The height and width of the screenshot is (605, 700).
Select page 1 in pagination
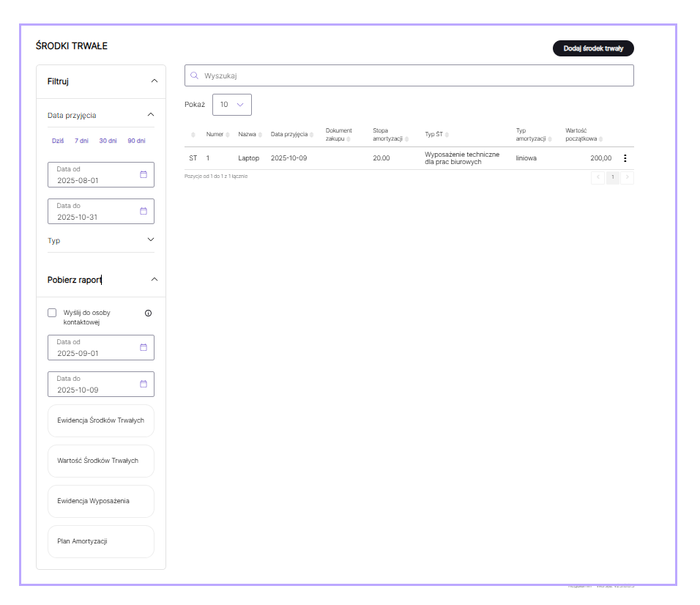coord(612,177)
